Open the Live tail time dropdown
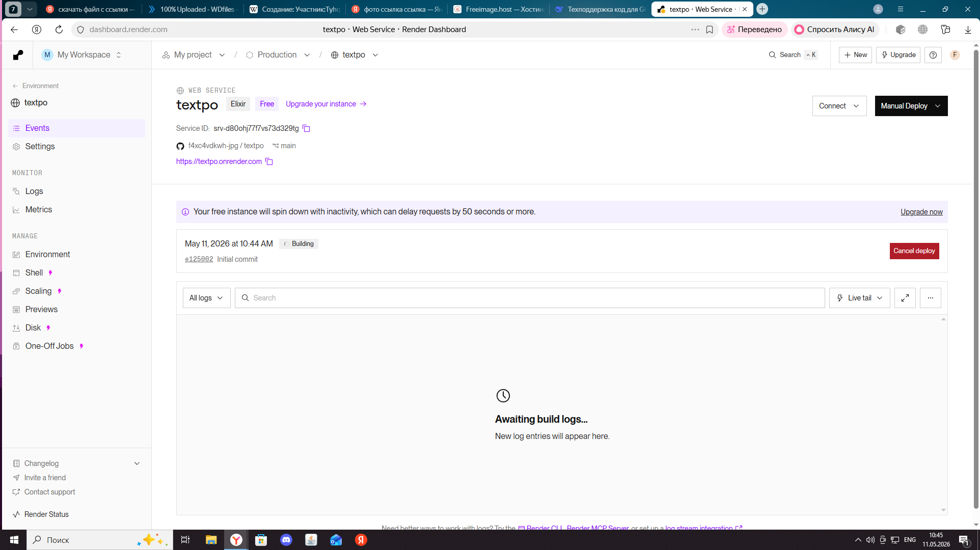Screen dimensions: 980x550 [860, 298]
